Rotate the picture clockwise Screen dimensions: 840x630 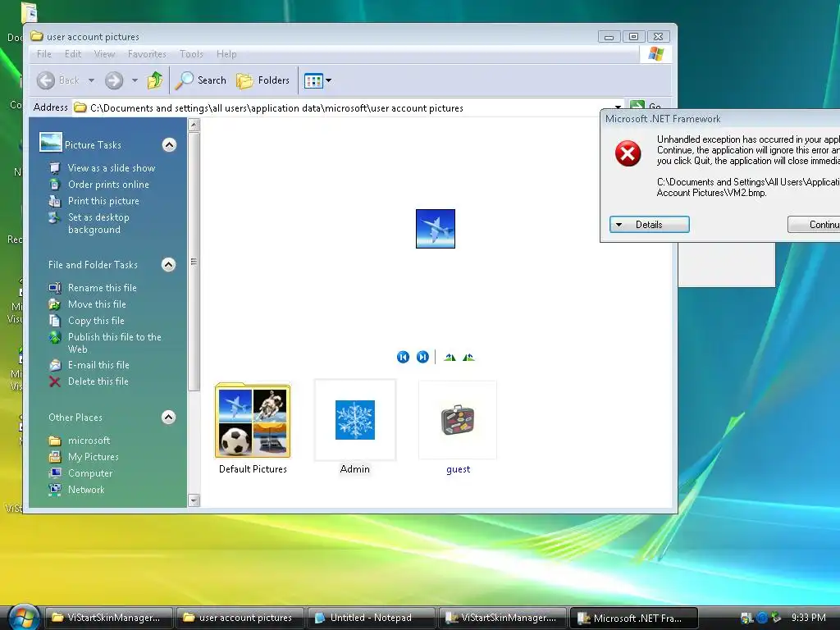click(x=450, y=358)
